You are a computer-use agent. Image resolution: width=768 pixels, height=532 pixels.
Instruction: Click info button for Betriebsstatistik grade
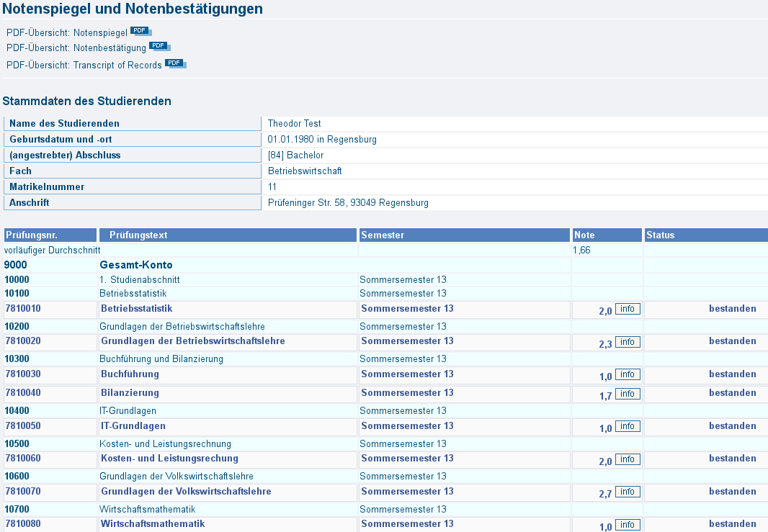pos(628,310)
